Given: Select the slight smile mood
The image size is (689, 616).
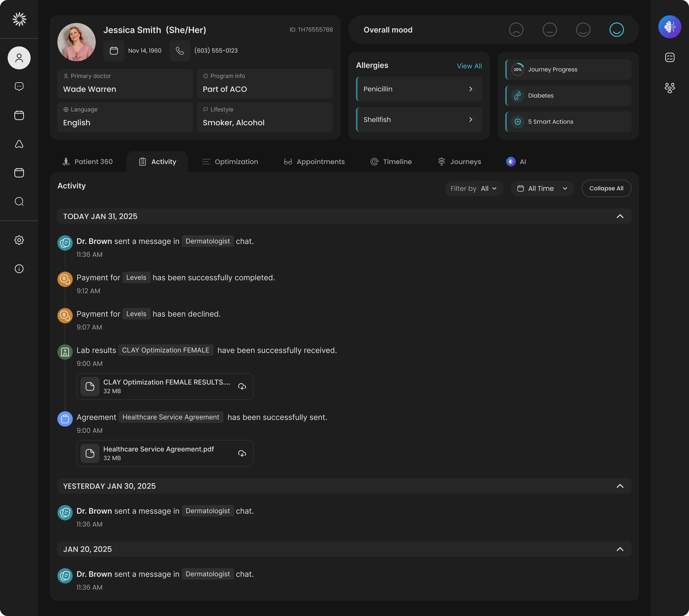Looking at the screenshot, I should point(583,30).
